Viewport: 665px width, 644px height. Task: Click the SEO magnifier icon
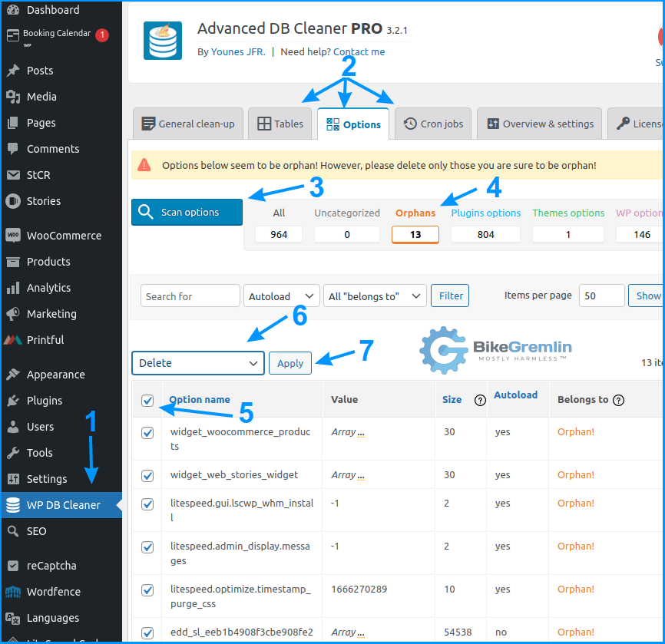13,531
